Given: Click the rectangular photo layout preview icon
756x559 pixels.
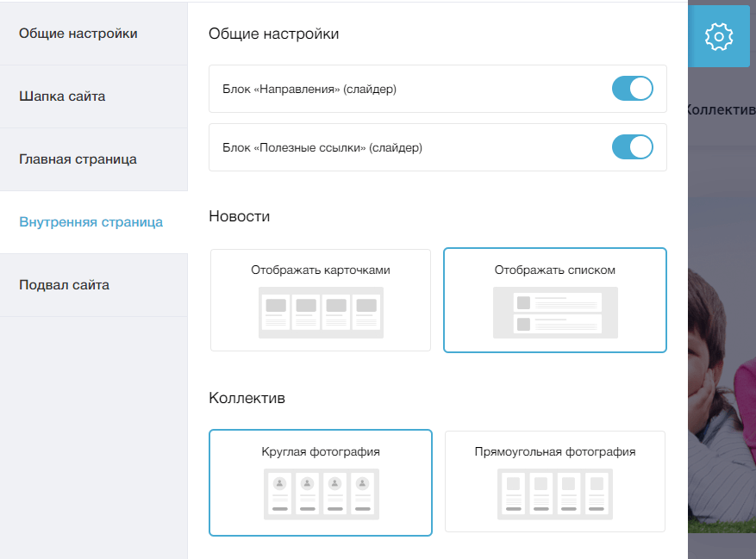Looking at the screenshot, I should [555, 494].
